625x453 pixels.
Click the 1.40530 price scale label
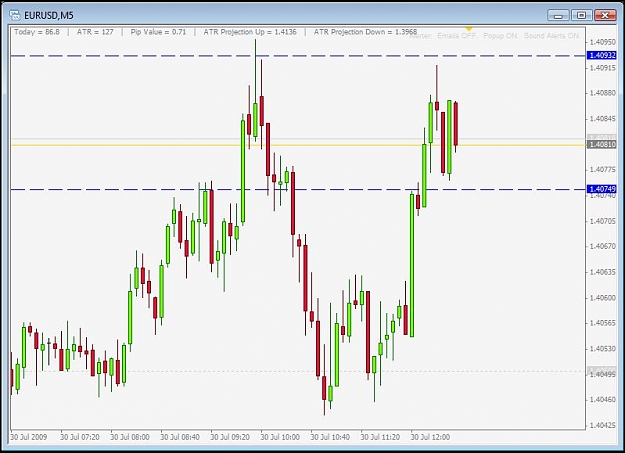603,349
